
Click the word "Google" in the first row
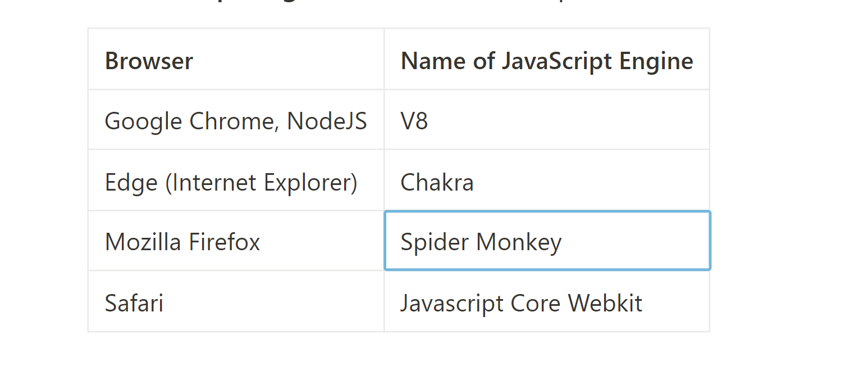coord(144,121)
